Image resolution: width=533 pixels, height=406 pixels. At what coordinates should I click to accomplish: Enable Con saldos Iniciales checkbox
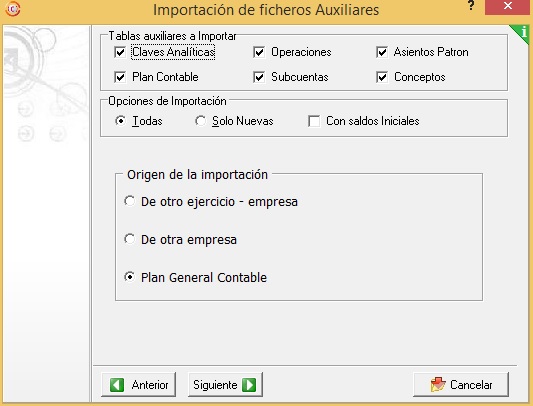[314, 121]
